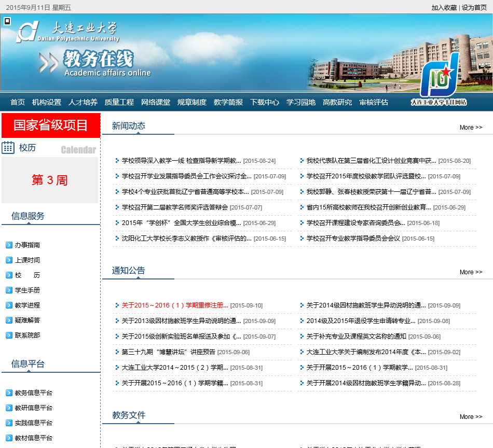The height and width of the screenshot is (448, 493).
Task: Open news about 学校领导深入教学一线
Action: 182,161
